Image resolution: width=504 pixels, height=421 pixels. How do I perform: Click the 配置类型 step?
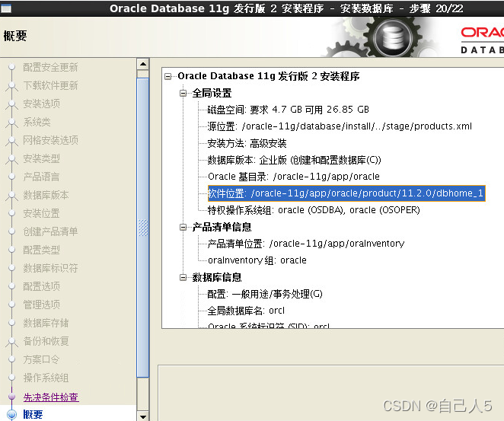[x=41, y=250]
